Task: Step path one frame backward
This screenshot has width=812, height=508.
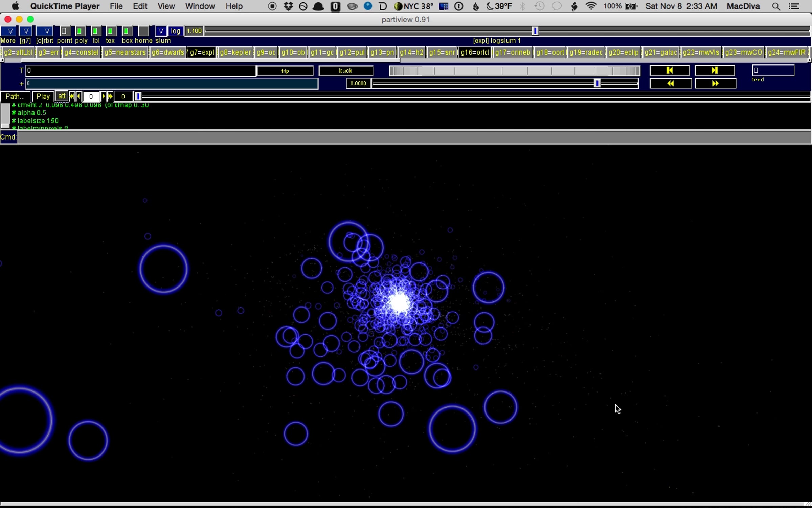Action: click(78, 97)
